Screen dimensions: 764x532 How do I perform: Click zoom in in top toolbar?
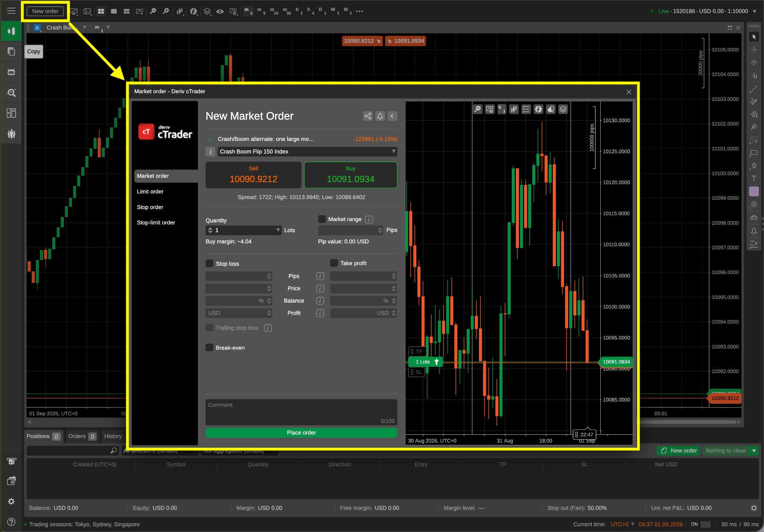tap(166, 12)
